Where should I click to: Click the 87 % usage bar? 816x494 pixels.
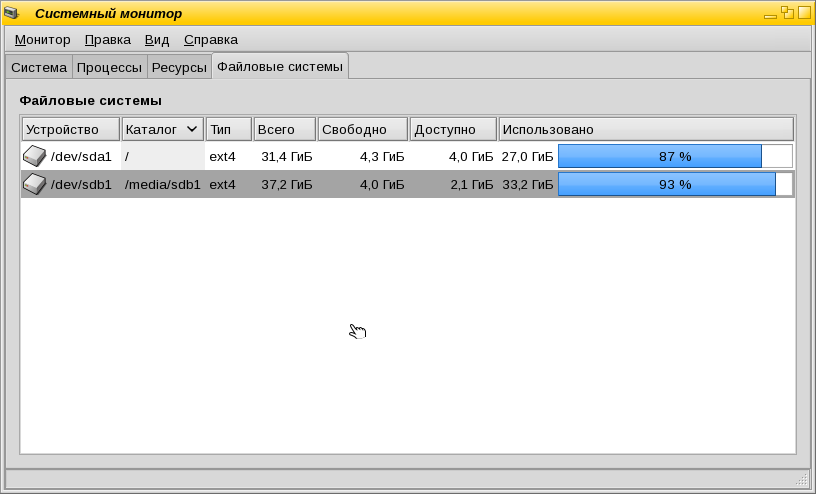coord(675,156)
